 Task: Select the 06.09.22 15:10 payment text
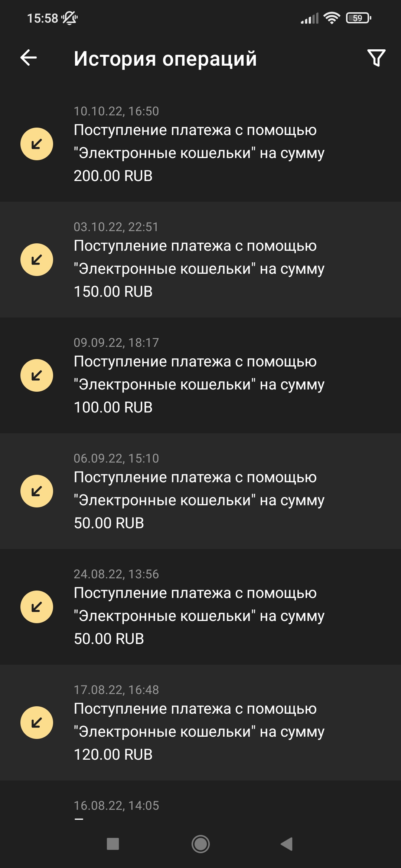(199, 500)
